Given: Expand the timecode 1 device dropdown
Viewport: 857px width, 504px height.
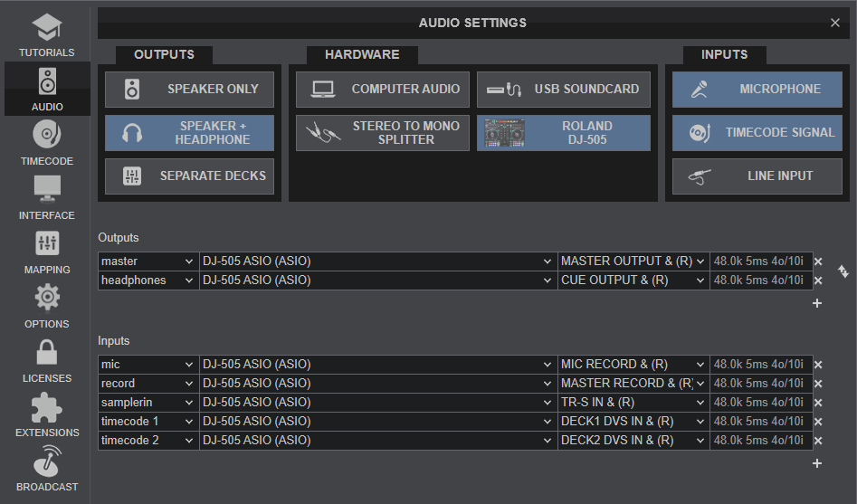Looking at the screenshot, I should click(377, 422).
